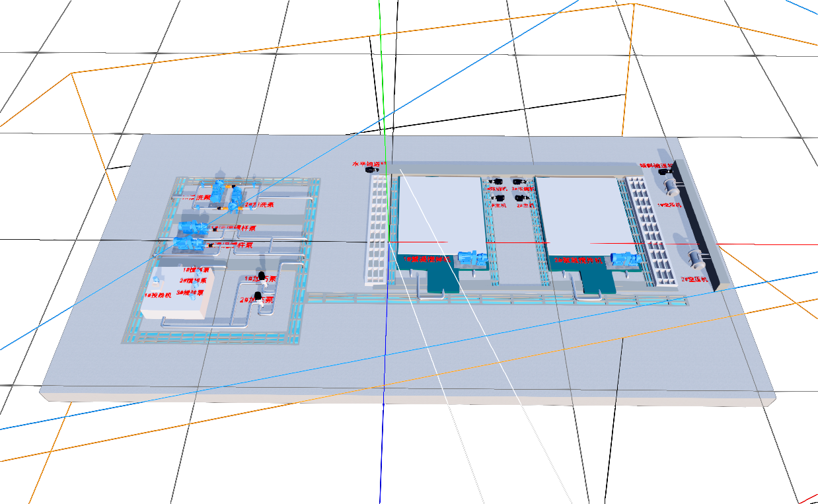The height and width of the screenshot is (504, 818).
Task: Click the 2#主机 black motor
Action: tap(520, 197)
